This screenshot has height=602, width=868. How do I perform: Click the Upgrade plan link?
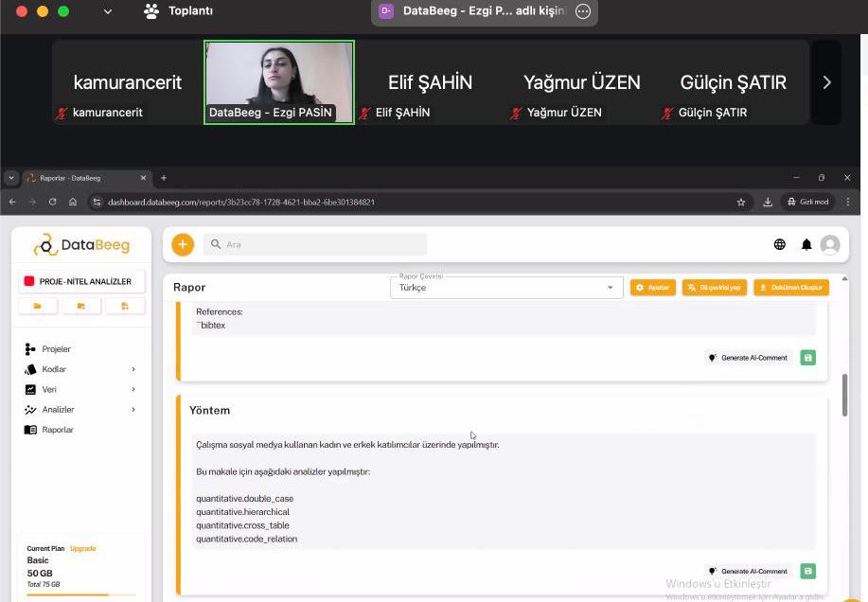tap(83, 548)
